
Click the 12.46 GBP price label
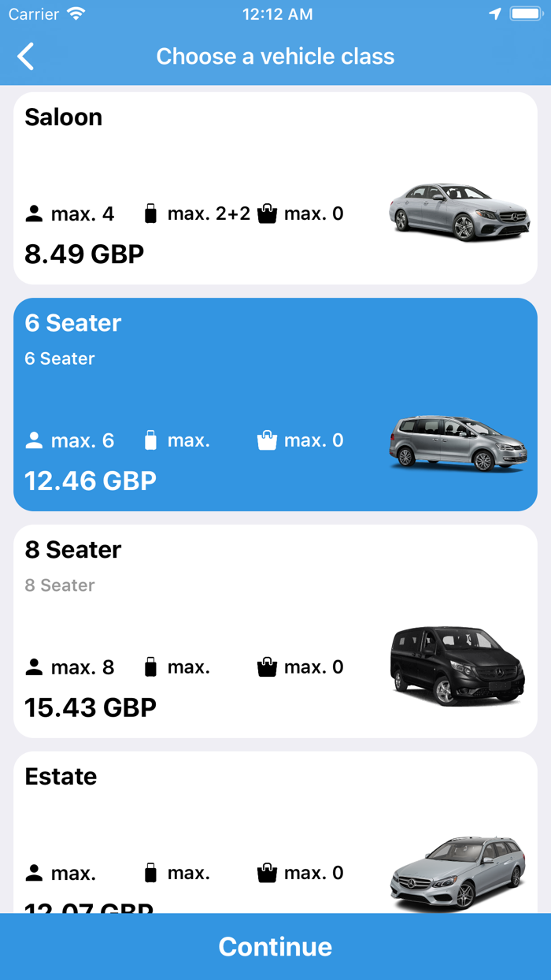[91, 481]
